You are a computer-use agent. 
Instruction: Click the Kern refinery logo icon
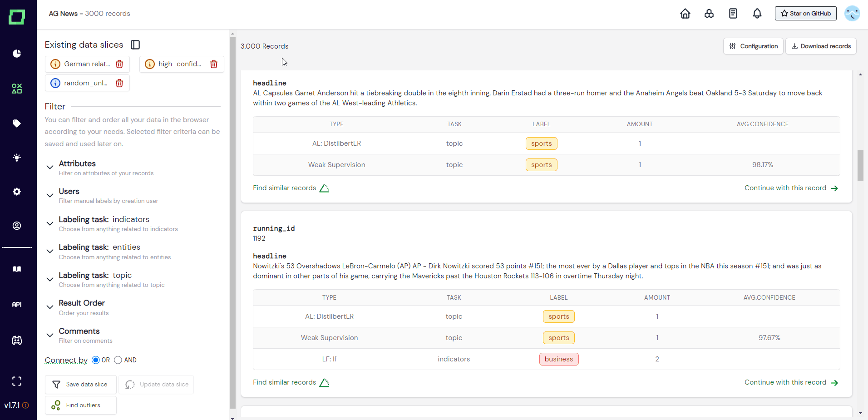pos(17,17)
